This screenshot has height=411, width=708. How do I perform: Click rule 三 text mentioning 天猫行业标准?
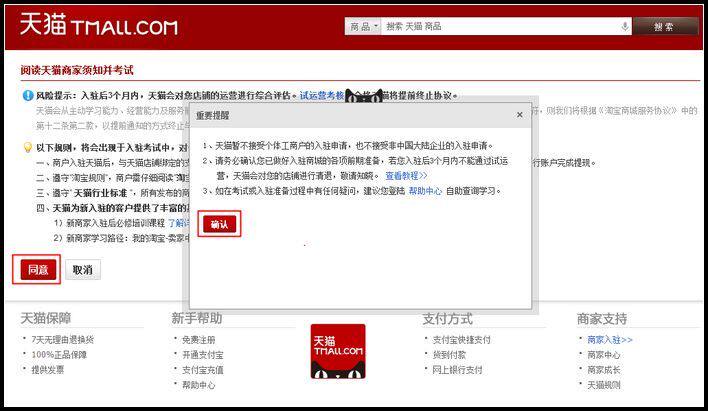click(x=113, y=193)
